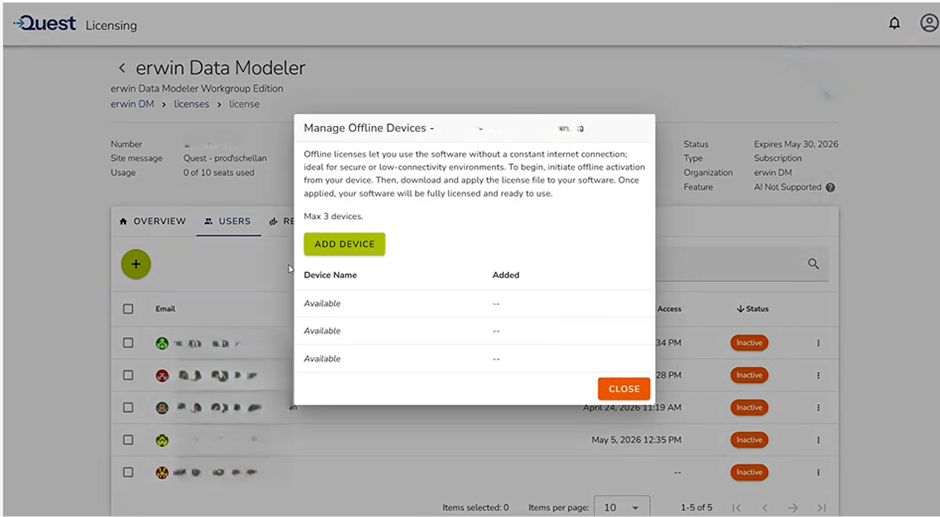Screen dimensions: 940x517
Task: Click the 1-5 of 5 pagination text
Action: coord(697,507)
